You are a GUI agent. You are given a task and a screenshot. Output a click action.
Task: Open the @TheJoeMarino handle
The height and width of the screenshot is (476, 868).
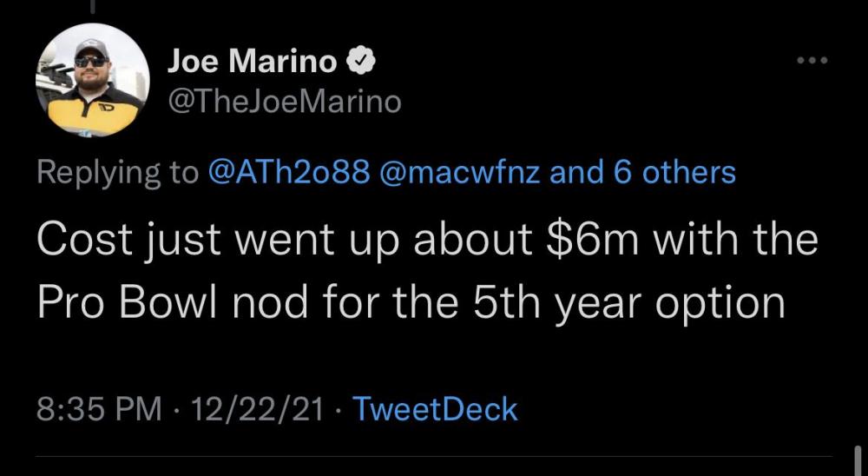pos(284,102)
